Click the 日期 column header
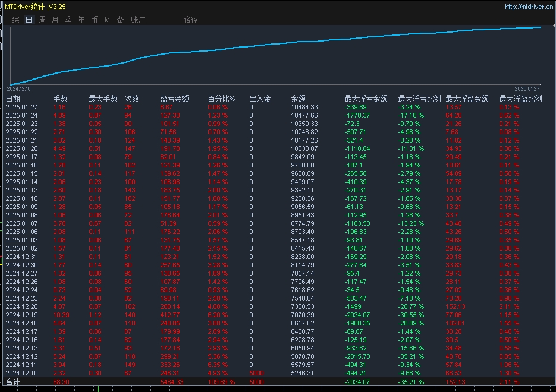Viewport: 556px width, 392px height. click(x=12, y=99)
